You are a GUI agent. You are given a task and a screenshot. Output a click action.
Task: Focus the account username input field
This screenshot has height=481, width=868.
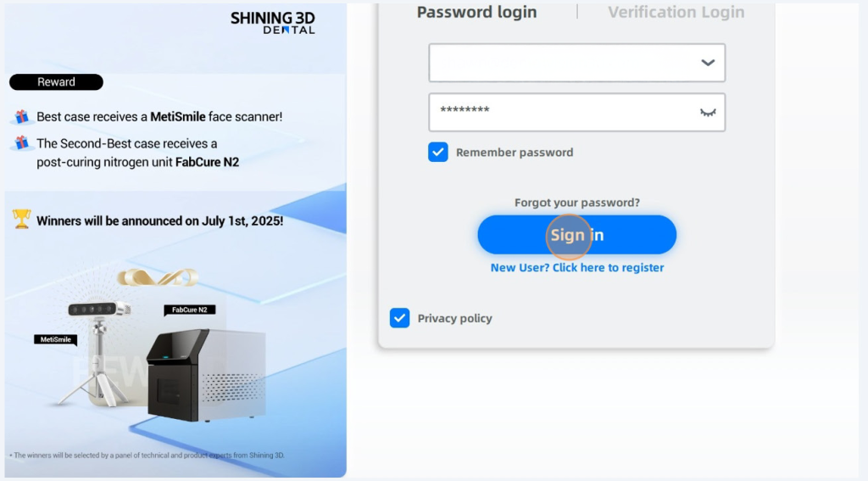tap(559, 63)
